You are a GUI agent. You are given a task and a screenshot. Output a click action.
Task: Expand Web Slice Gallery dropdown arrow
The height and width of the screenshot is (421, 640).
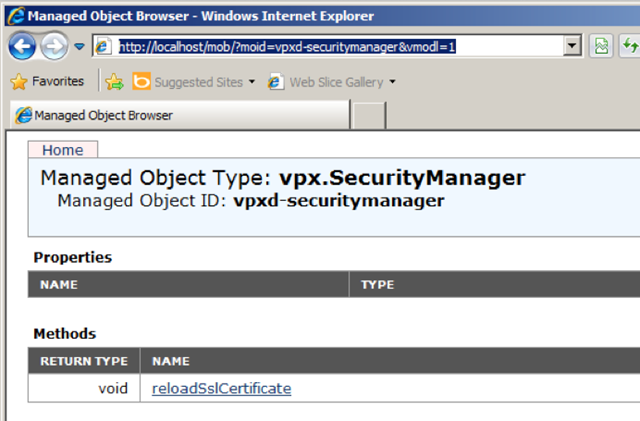[393, 82]
